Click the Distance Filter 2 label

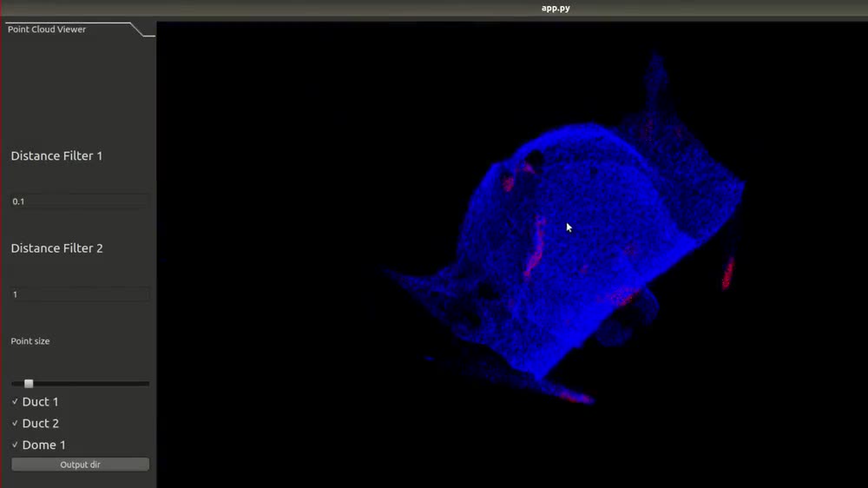56,248
